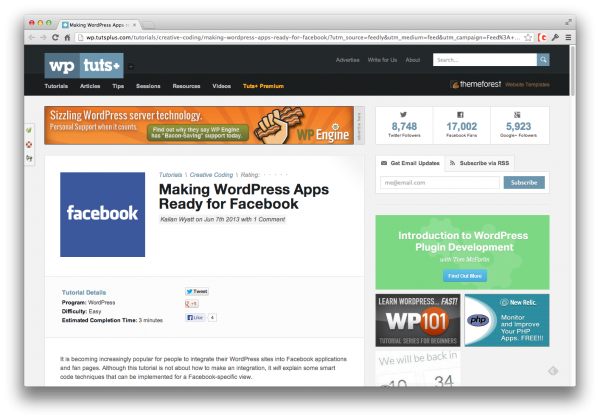Click the Twitter followers icon
600x420 pixels.
(x=403, y=114)
